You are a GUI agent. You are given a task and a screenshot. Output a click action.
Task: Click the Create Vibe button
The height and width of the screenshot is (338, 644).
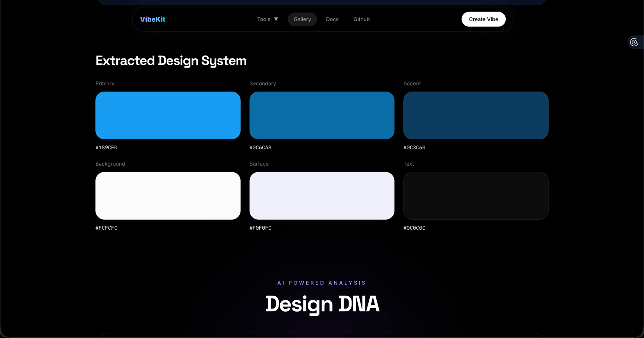[483, 19]
